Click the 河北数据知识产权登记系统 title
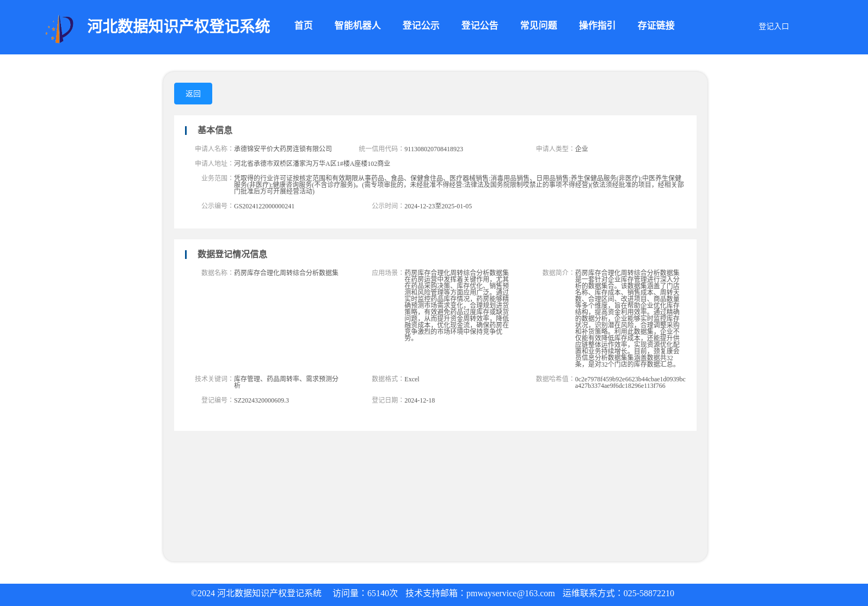Screen dimensions: 868x606 point(178,26)
